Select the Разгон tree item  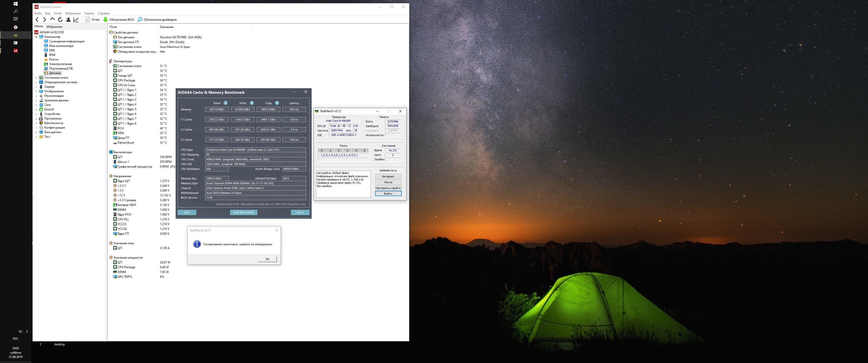point(53,59)
